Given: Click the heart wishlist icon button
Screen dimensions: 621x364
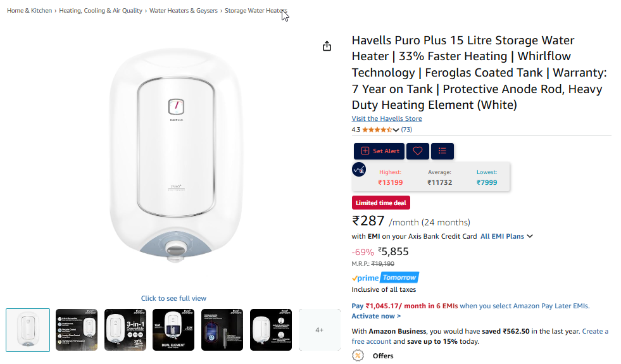Looking at the screenshot, I should pyautogui.click(x=418, y=151).
